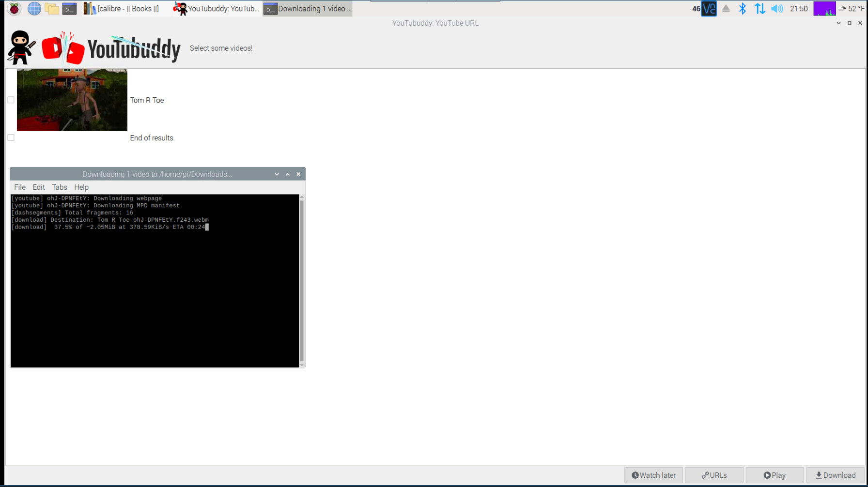The width and height of the screenshot is (868, 487).
Task: Click the terminal vertical scrollbar
Action: (302, 281)
